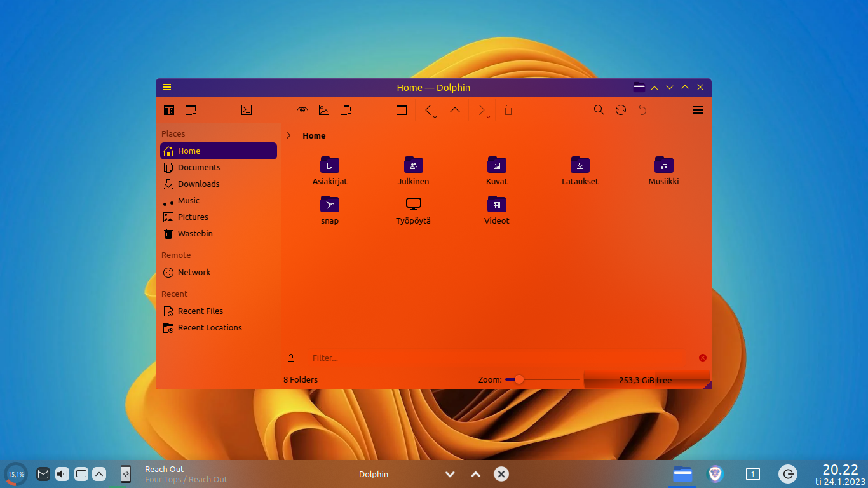Select the snap folder
The image size is (868, 488).
tap(330, 210)
